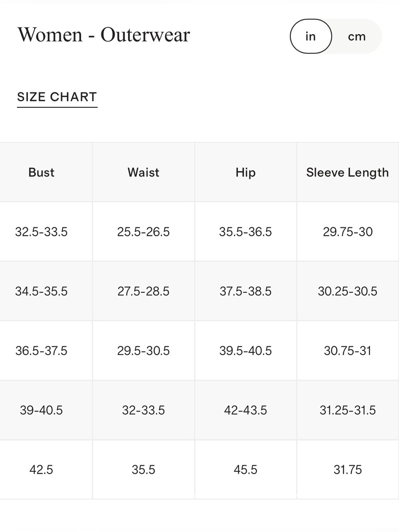This screenshot has height=532, width=399.
Task: Select the 31.75 sleeve length cell
Action: coord(348,469)
